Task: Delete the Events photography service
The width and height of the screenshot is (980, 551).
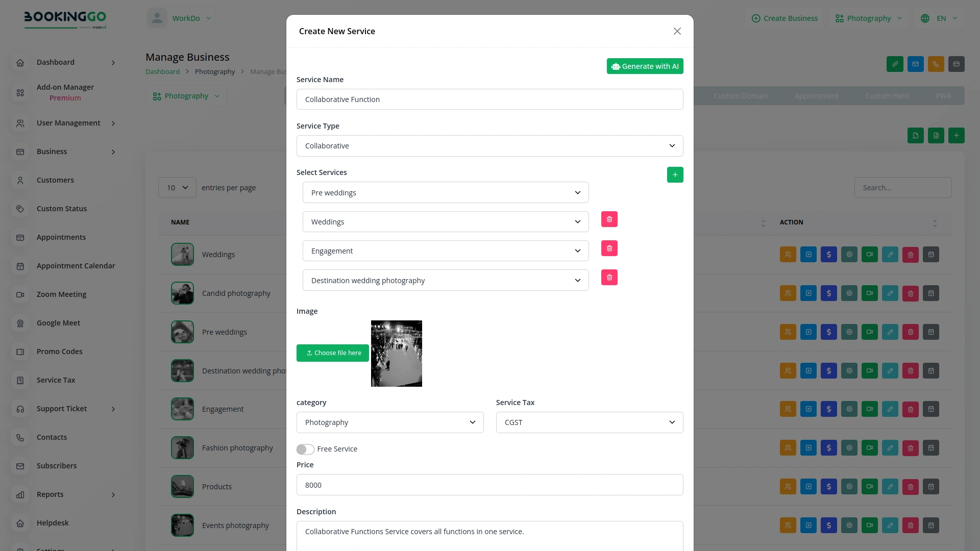Action: 910,525
